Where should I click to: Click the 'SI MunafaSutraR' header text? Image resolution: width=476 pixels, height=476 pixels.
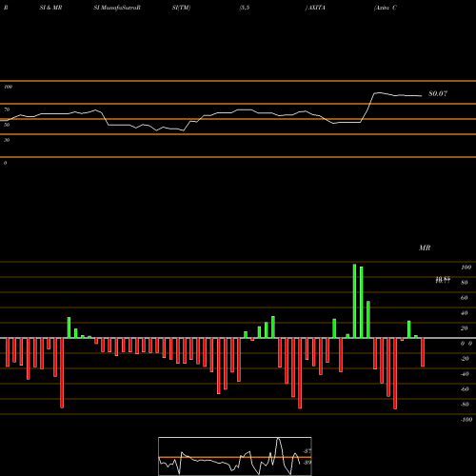(x=117, y=8)
